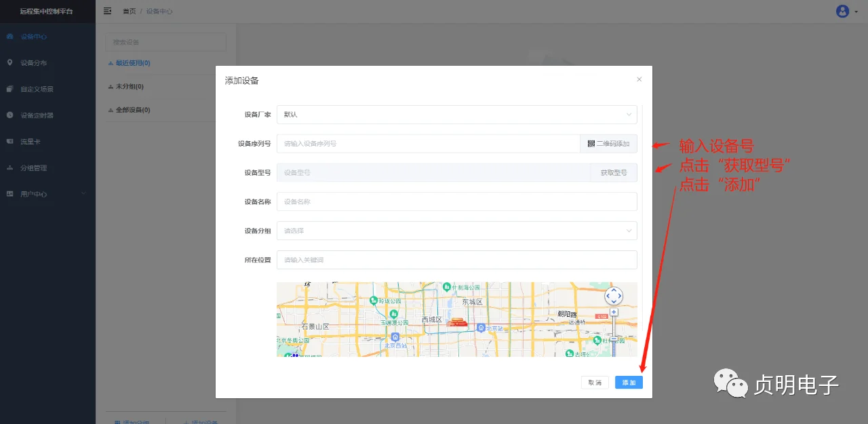
Task: Click the blue 添加 button
Action: tap(629, 383)
